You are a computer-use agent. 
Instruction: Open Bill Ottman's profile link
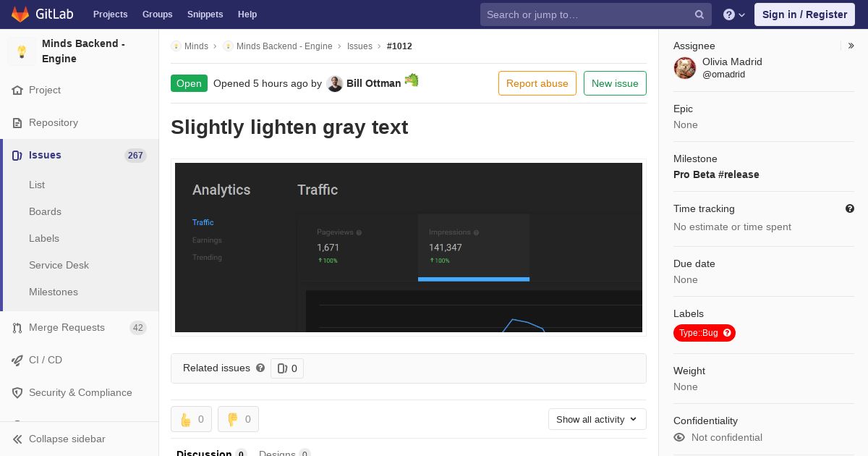(x=373, y=83)
